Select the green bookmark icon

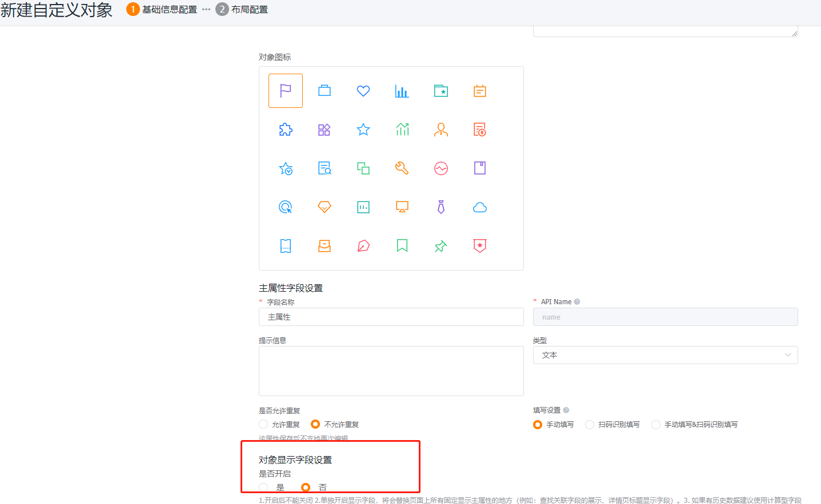click(x=402, y=246)
